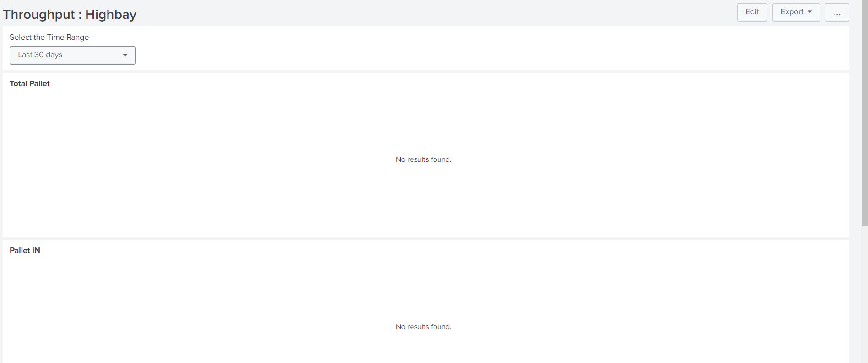Screen dimensions: 868x363
Task: Click the Throughput : Highbay dashboard title
Action: coord(70,15)
